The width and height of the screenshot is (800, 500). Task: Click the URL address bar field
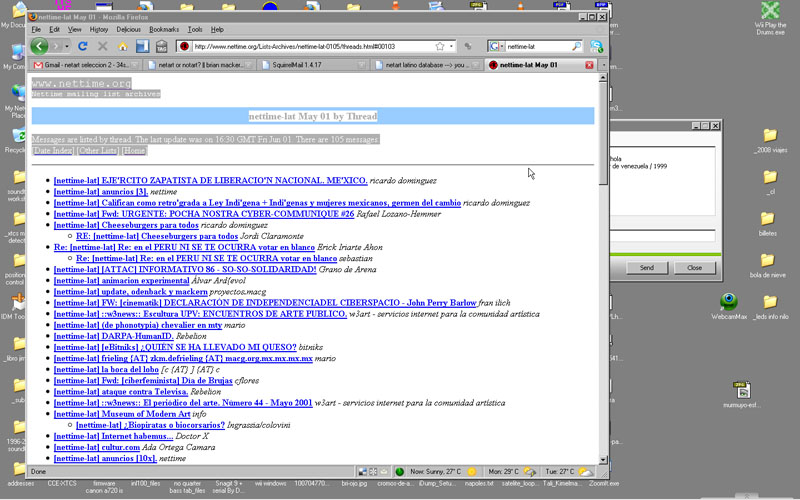310,46
